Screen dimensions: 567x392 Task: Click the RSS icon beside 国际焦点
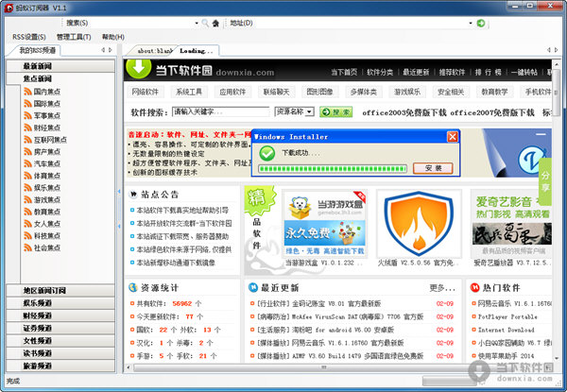(x=27, y=104)
